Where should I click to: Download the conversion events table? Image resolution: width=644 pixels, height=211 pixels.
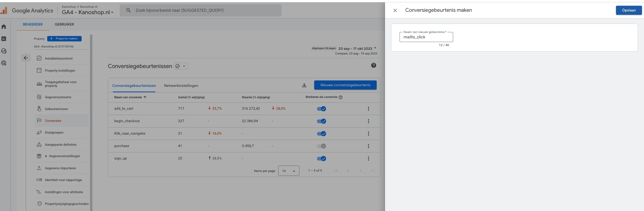(x=304, y=85)
